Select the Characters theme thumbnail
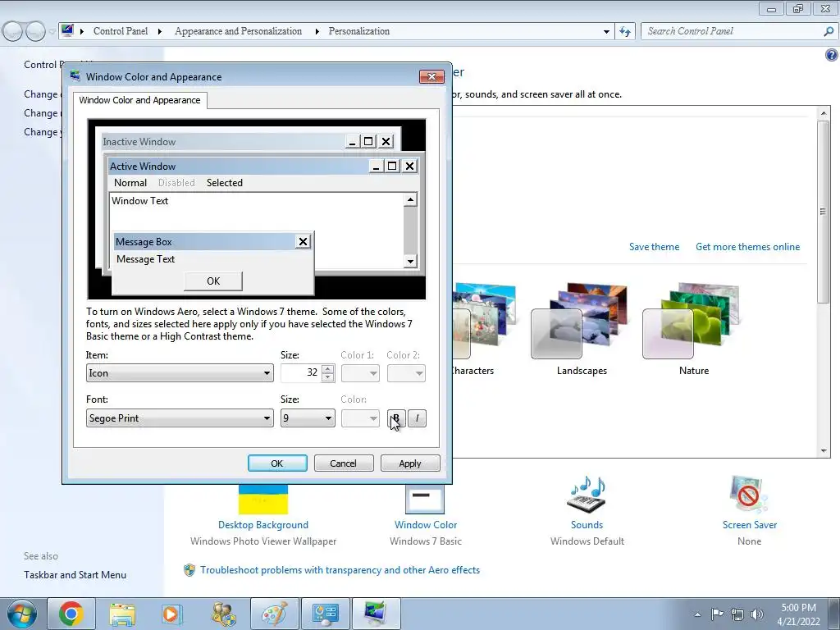Viewport: 840px width, 630px height. 485,322
